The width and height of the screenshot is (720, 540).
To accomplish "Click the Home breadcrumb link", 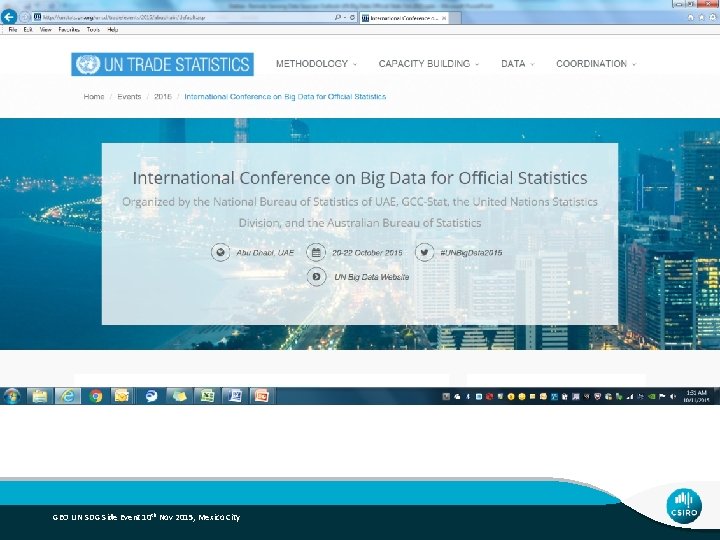I will tap(94, 96).
